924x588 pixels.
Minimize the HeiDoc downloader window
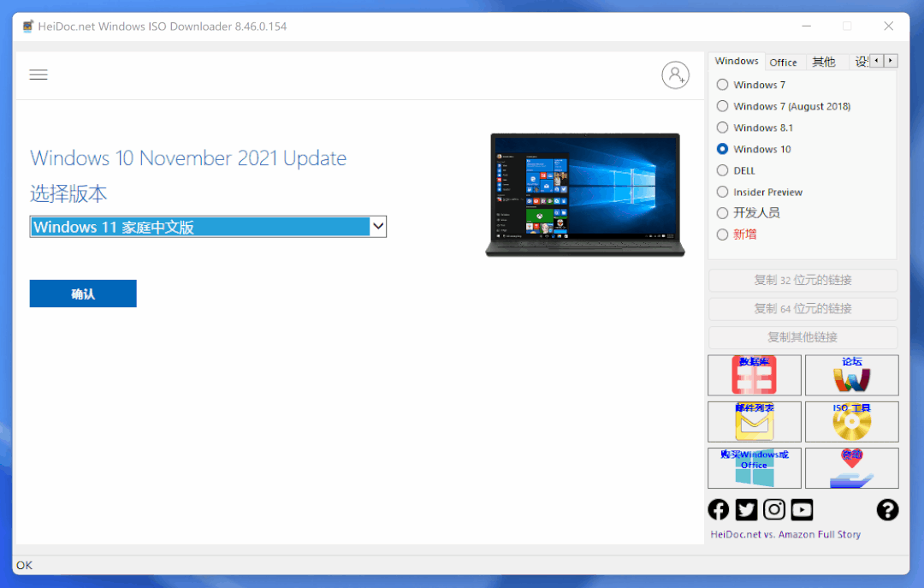807,26
